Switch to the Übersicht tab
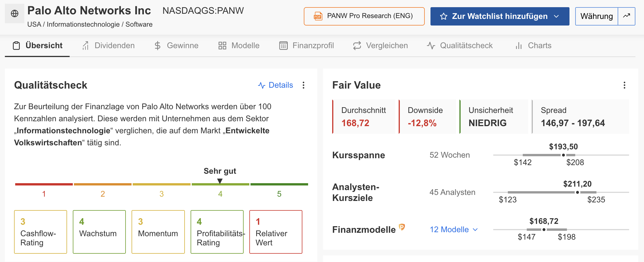Screen dimensions: 644x262 coord(37,46)
